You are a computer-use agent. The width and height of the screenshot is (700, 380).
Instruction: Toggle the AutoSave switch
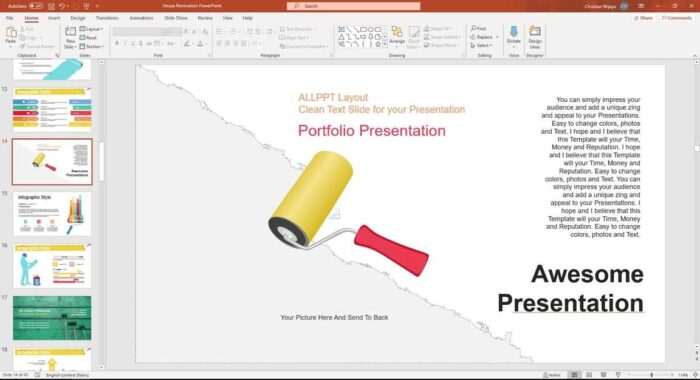36,6
